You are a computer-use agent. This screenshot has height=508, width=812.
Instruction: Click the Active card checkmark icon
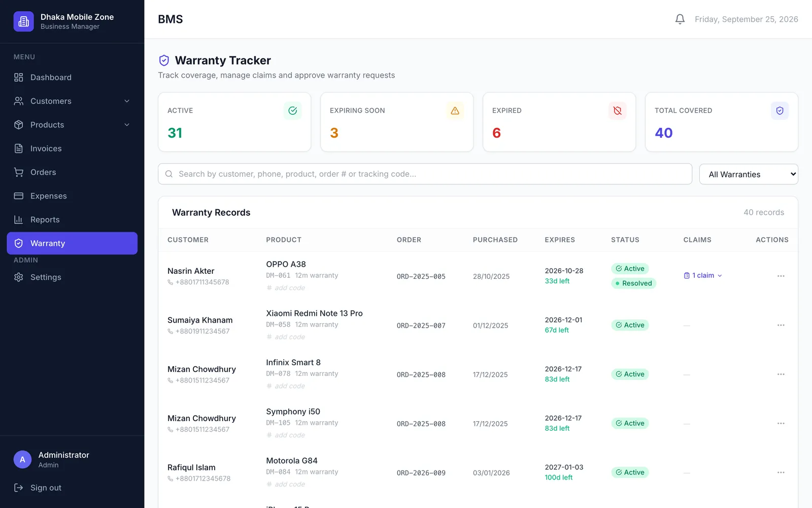pyautogui.click(x=293, y=111)
